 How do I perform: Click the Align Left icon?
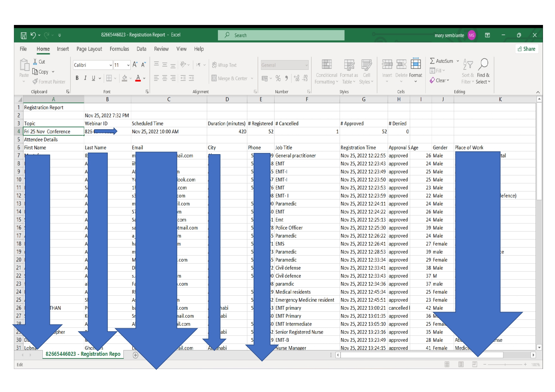(156, 78)
